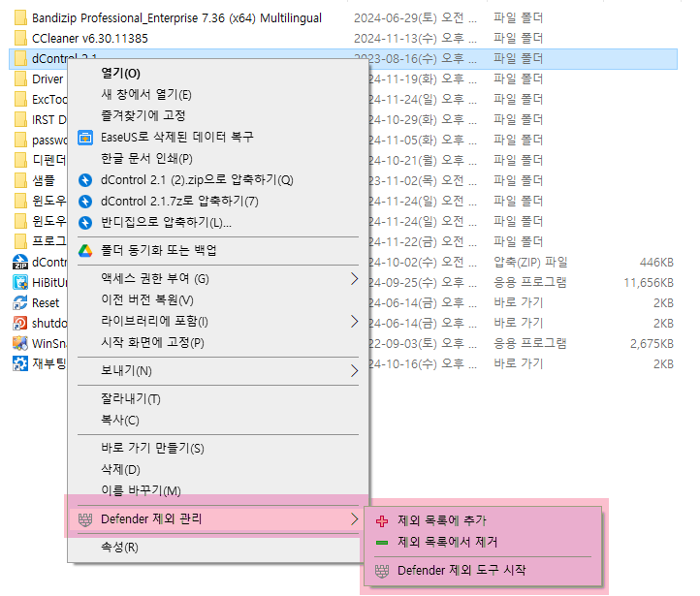Click the Defender shield icon in context menu

85,519
